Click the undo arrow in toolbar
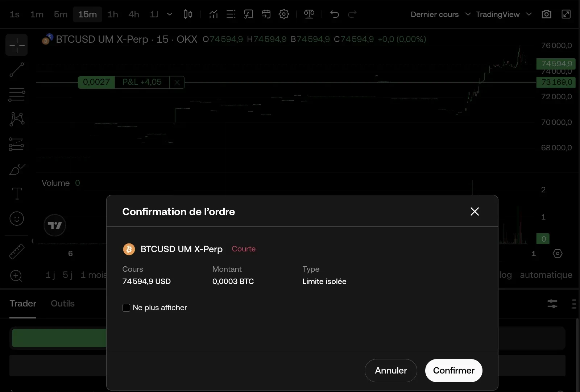Viewport: 580px width, 392px height. tap(334, 14)
